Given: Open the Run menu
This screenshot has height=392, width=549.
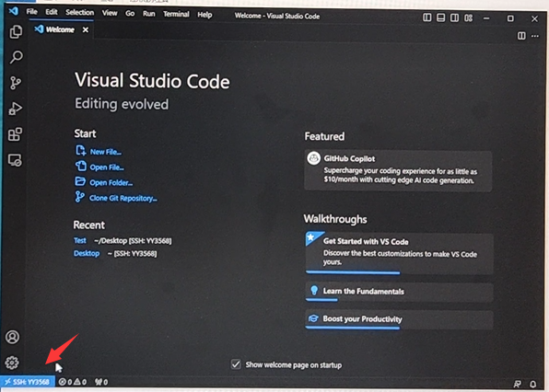Looking at the screenshot, I should pyautogui.click(x=149, y=14).
